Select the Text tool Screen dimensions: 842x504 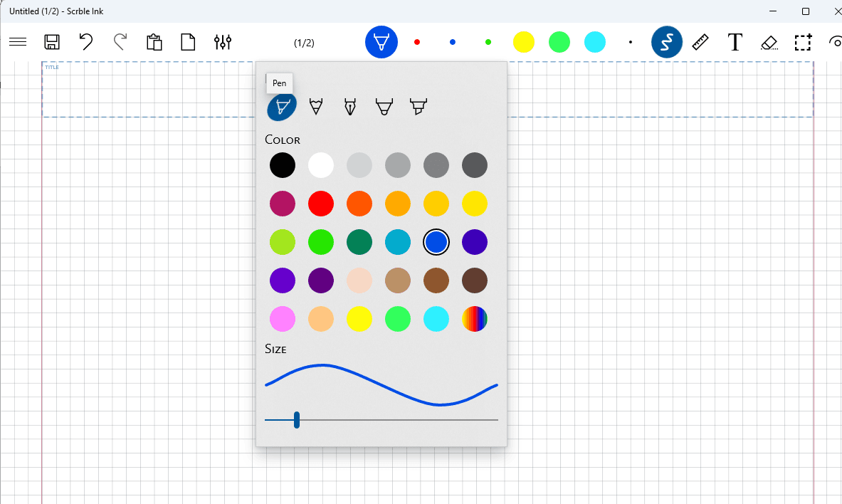735,42
